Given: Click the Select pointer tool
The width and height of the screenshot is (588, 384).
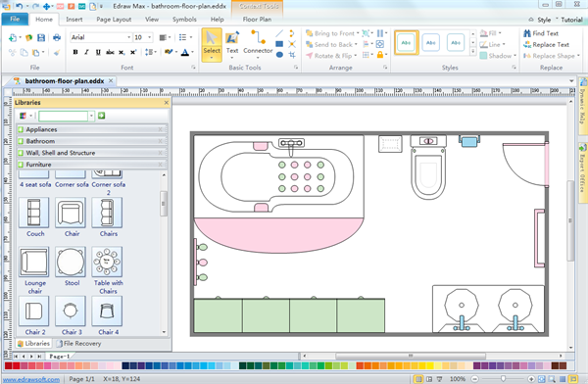Looking at the screenshot, I should (212, 44).
